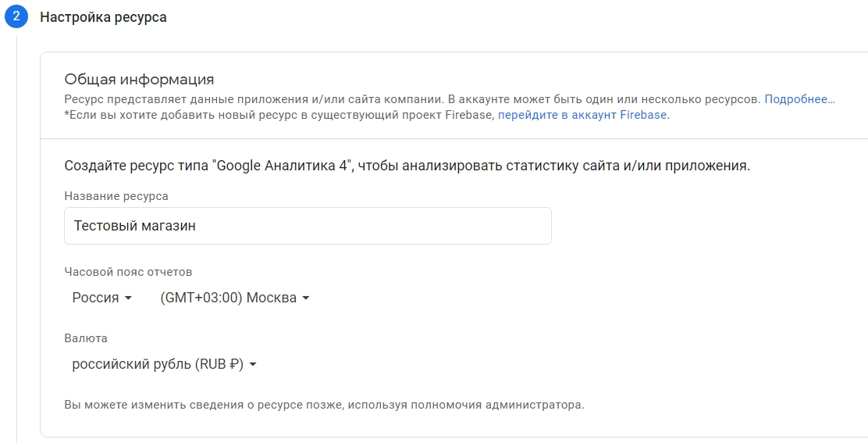This screenshot has height=443, width=868.
Task: Click the "Валюта" label
Action: pyautogui.click(x=86, y=338)
